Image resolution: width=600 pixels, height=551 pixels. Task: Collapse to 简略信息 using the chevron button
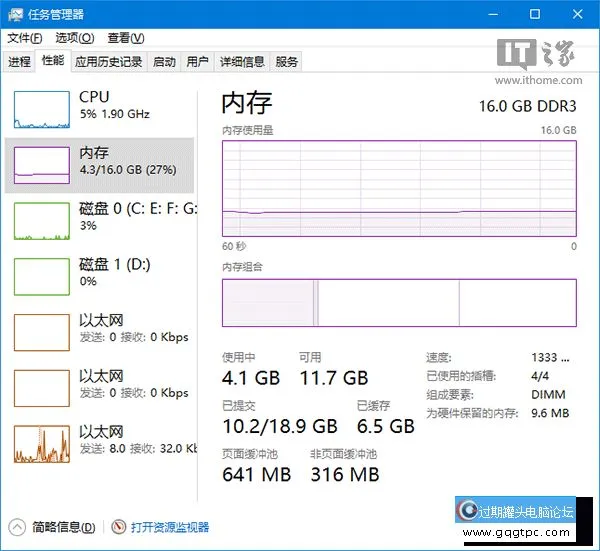point(18,527)
